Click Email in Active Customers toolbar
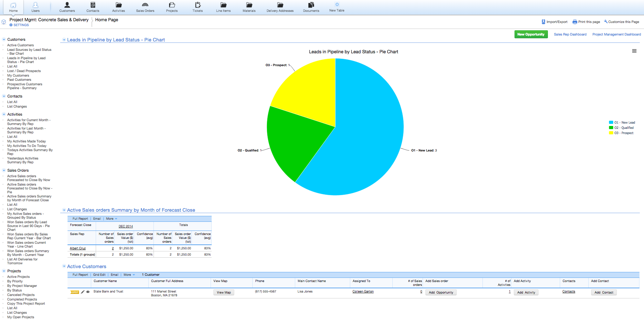Viewport: 644px width, 320px height. 115,275
